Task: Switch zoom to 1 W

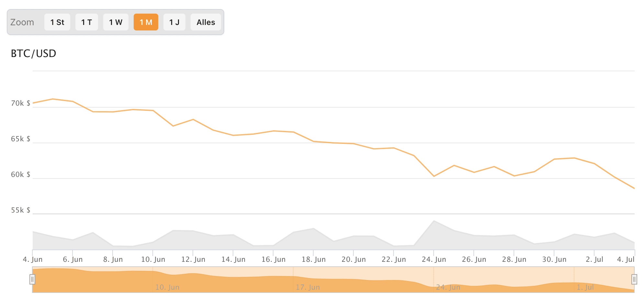Action: [x=116, y=22]
